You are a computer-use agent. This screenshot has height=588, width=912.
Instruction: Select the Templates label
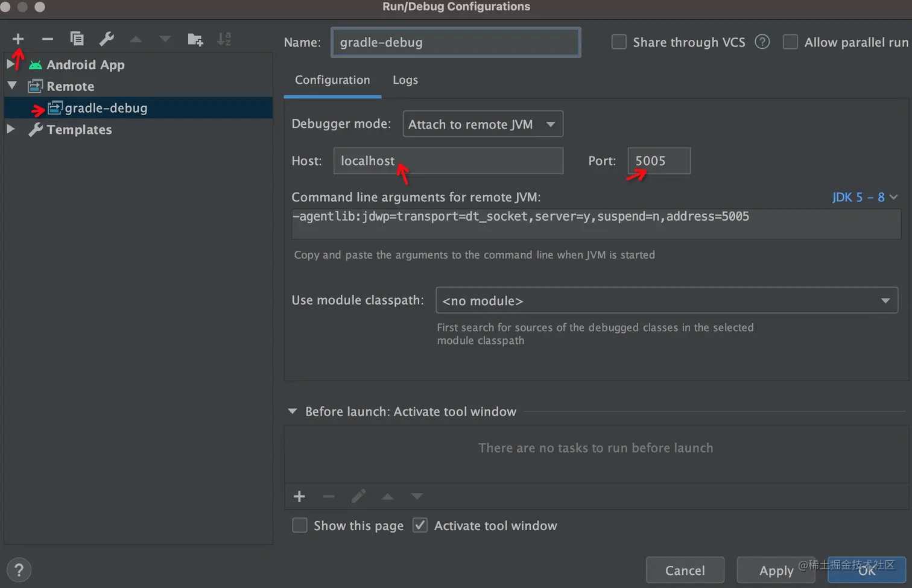pos(79,130)
